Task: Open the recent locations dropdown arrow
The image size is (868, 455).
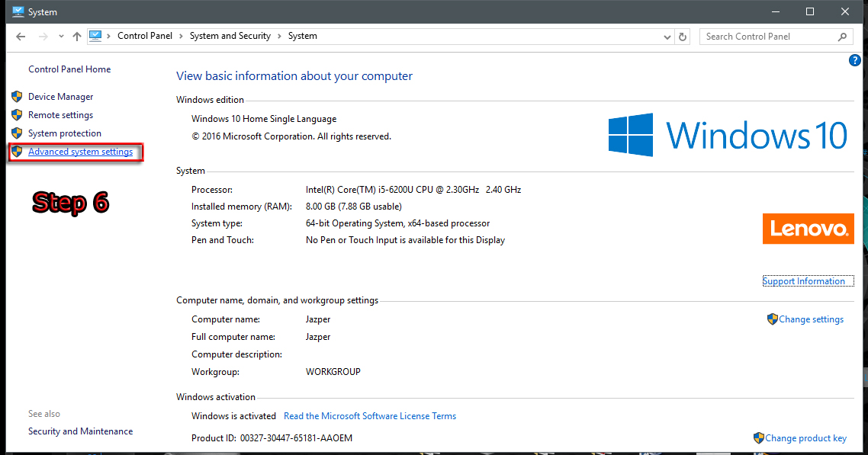Action: coord(61,37)
